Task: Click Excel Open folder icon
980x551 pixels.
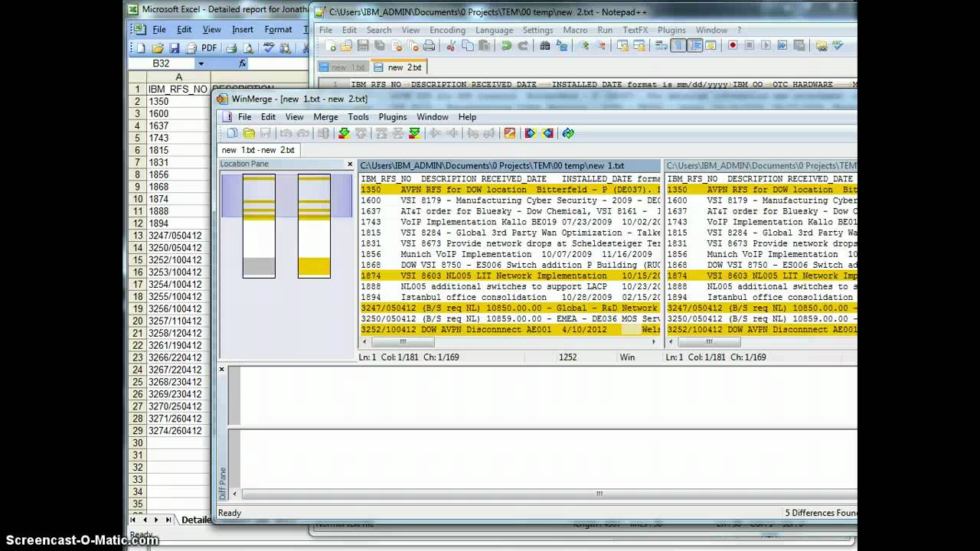Action: (158, 48)
